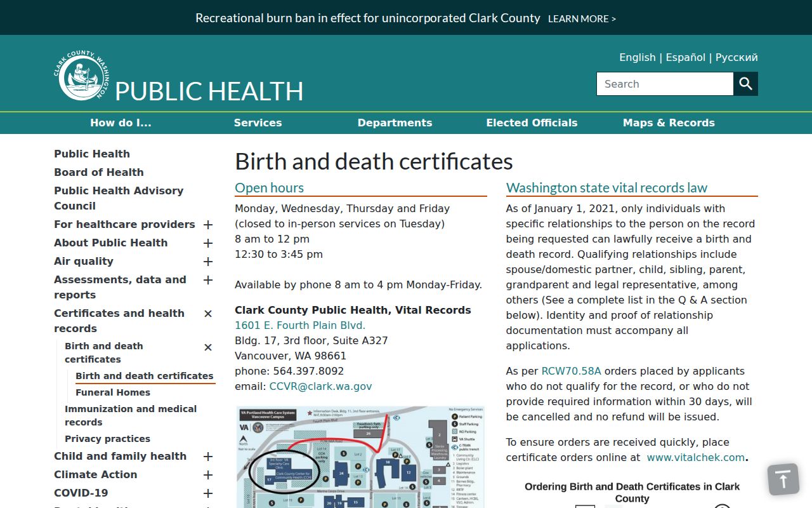Expand the Air quality sidebar section

point(207,262)
